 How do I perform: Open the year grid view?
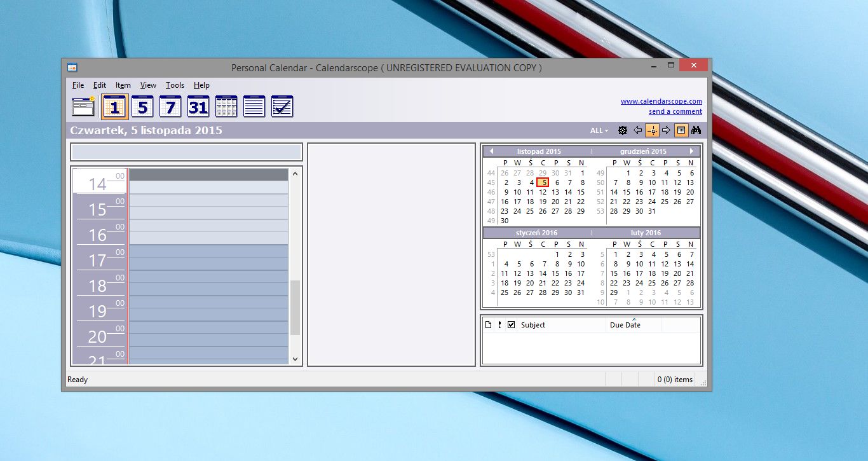[x=226, y=107]
